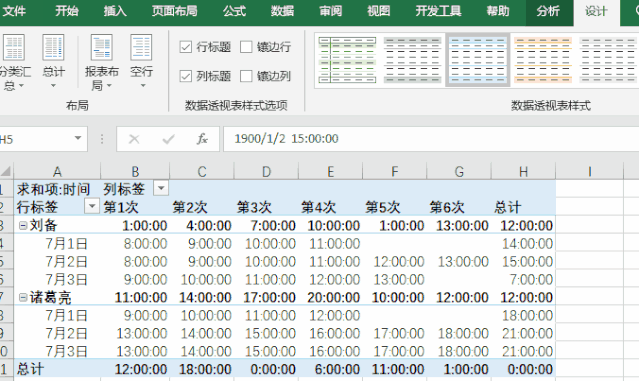The width and height of the screenshot is (639, 381).
Task: Select column F header
Action: point(394,171)
